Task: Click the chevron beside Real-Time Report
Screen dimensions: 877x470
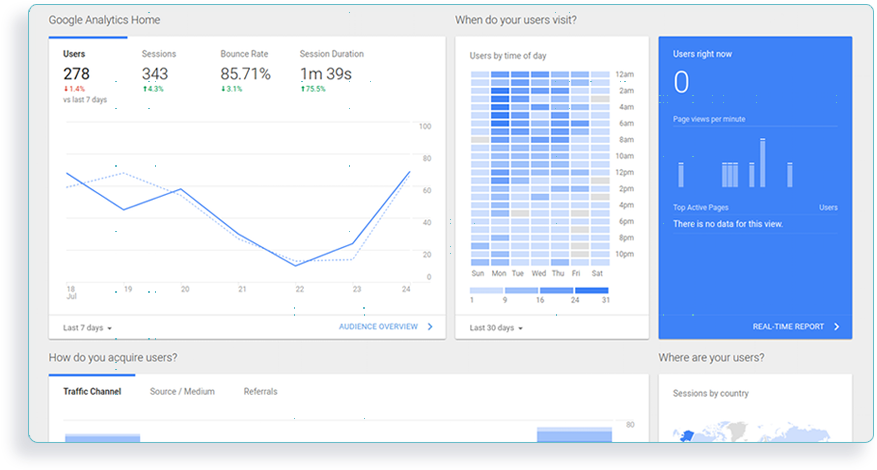Action: pyautogui.click(x=836, y=327)
